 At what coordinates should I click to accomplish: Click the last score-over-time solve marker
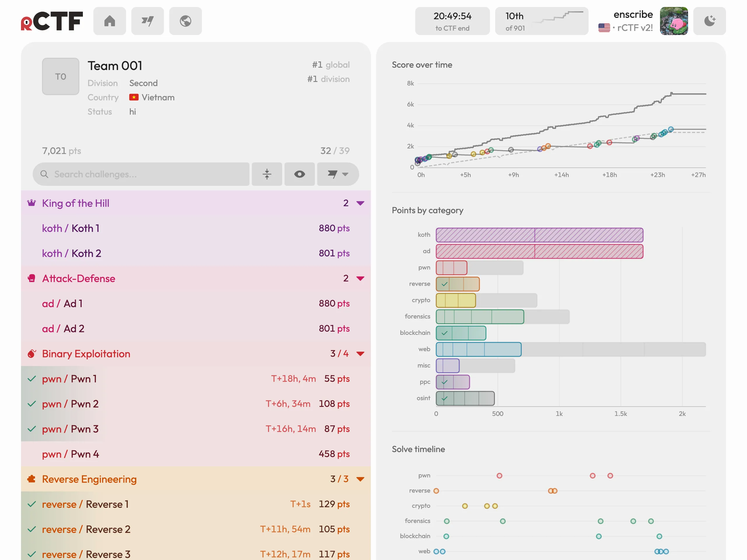tap(671, 129)
